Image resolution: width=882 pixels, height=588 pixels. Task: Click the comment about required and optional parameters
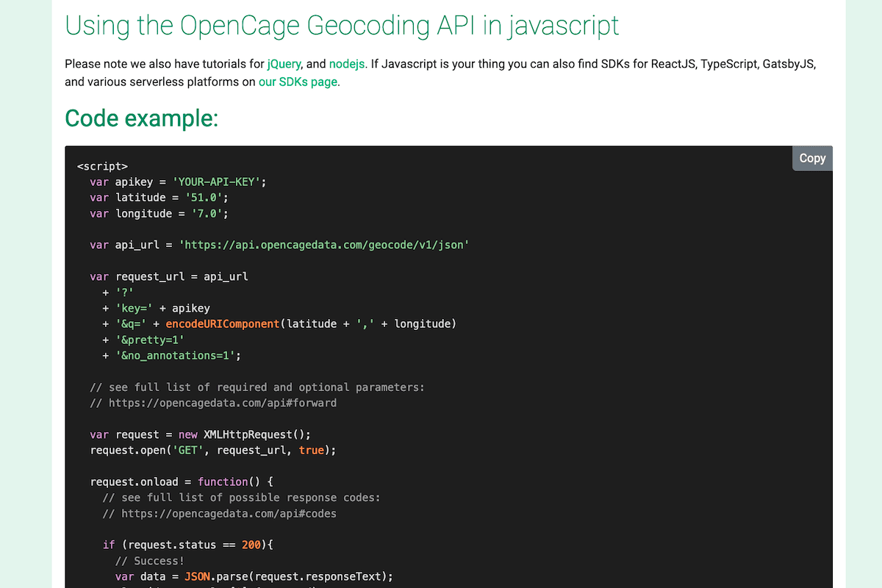(257, 387)
